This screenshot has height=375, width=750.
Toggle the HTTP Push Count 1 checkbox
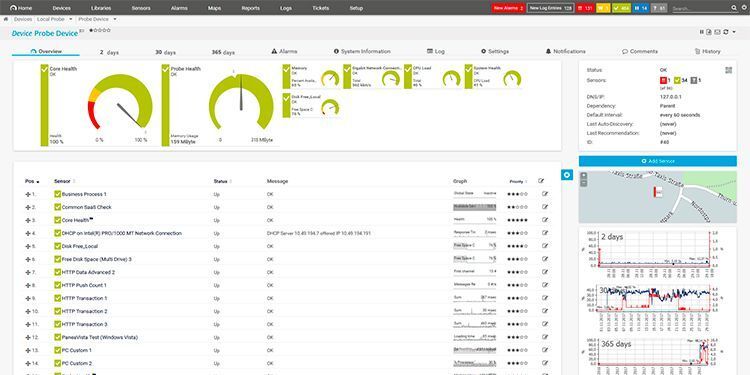pyautogui.click(x=57, y=285)
